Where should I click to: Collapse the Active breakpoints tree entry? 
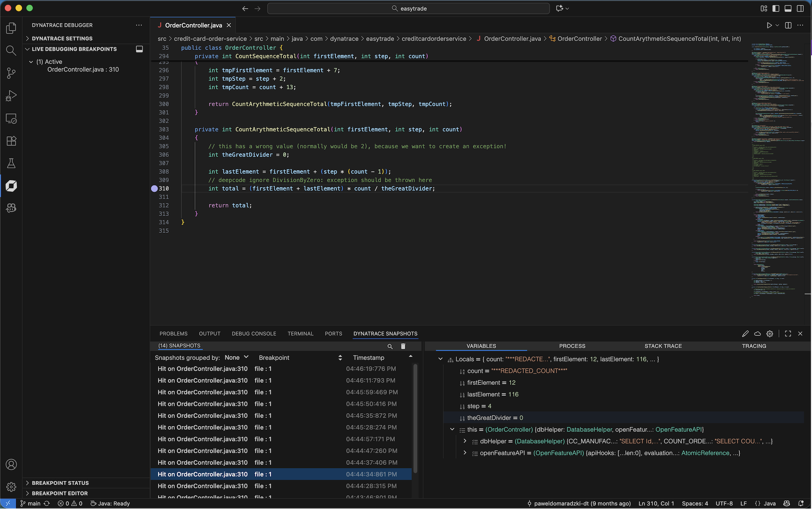(x=30, y=61)
